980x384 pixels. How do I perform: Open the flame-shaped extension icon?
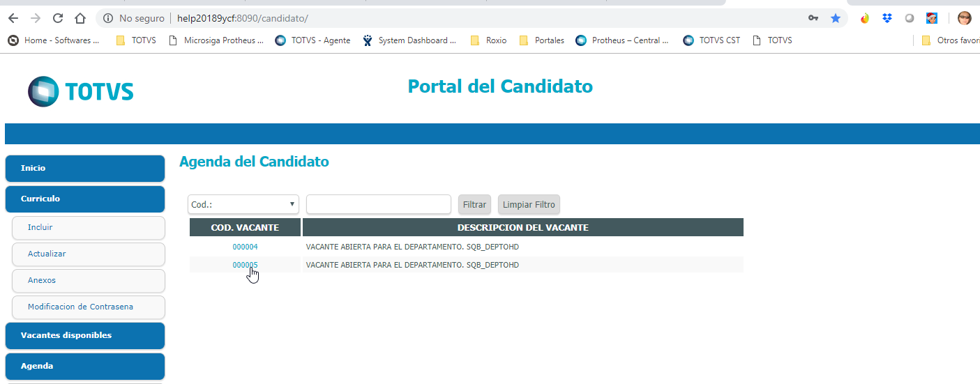tap(865, 18)
